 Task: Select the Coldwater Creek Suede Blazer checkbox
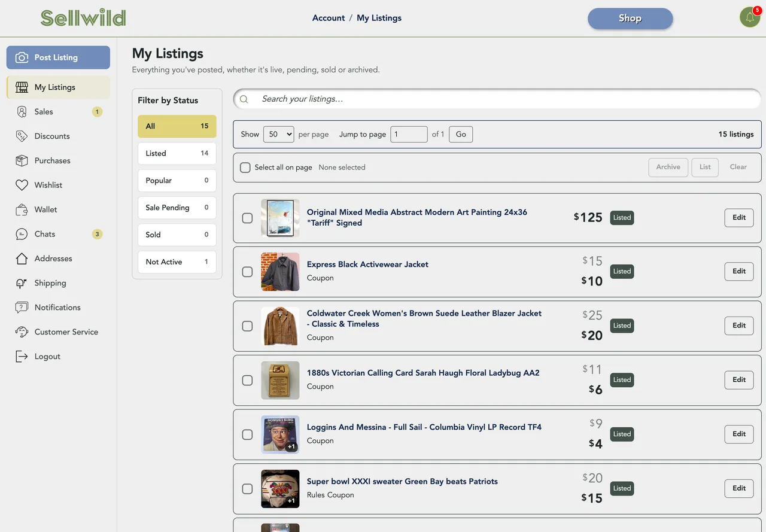pyautogui.click(x=247, y=326)
